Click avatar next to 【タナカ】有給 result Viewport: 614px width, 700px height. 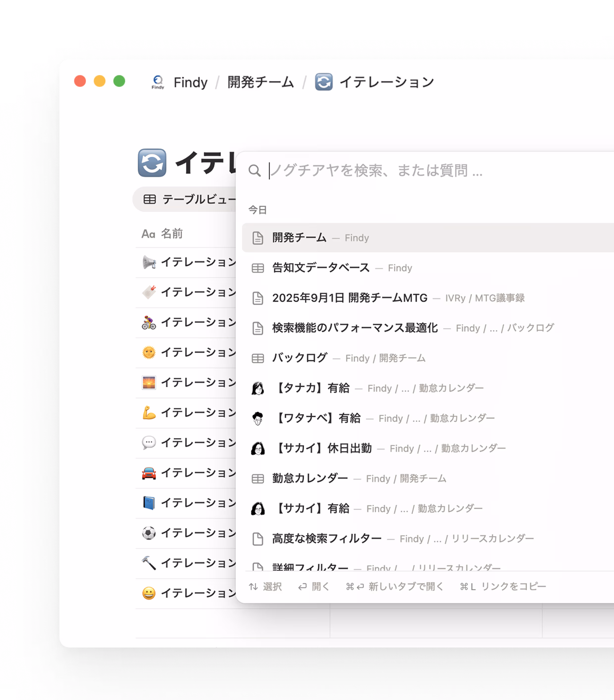(258, 388)
